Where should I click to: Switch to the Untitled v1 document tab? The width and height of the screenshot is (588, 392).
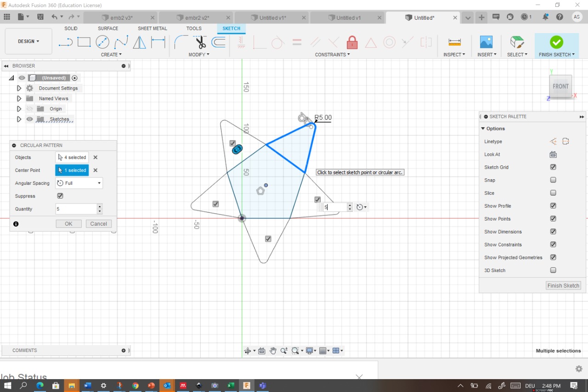click(348, 17)
